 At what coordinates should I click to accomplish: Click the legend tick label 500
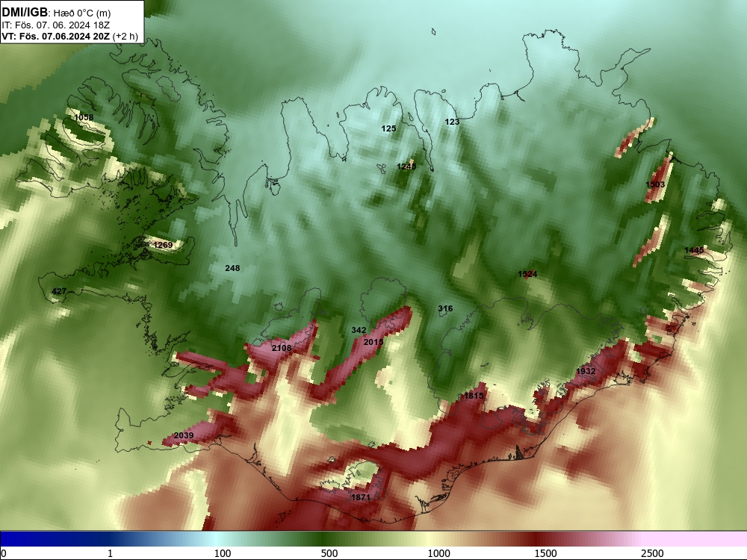tap(329, 553)
